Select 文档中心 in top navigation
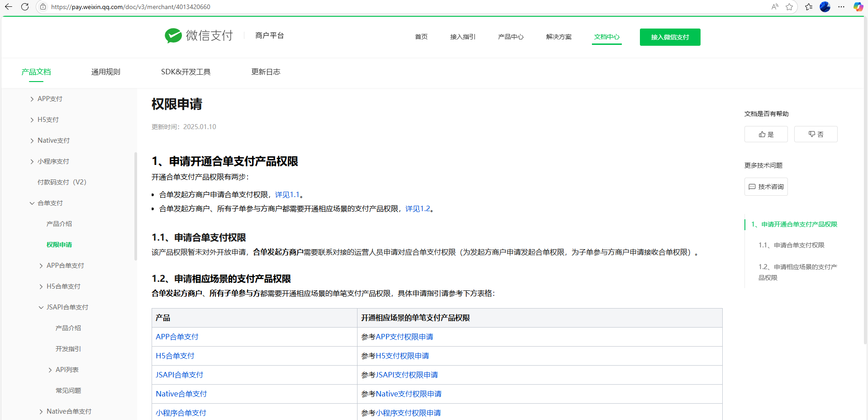868x420 pixels. coord(607,37)
